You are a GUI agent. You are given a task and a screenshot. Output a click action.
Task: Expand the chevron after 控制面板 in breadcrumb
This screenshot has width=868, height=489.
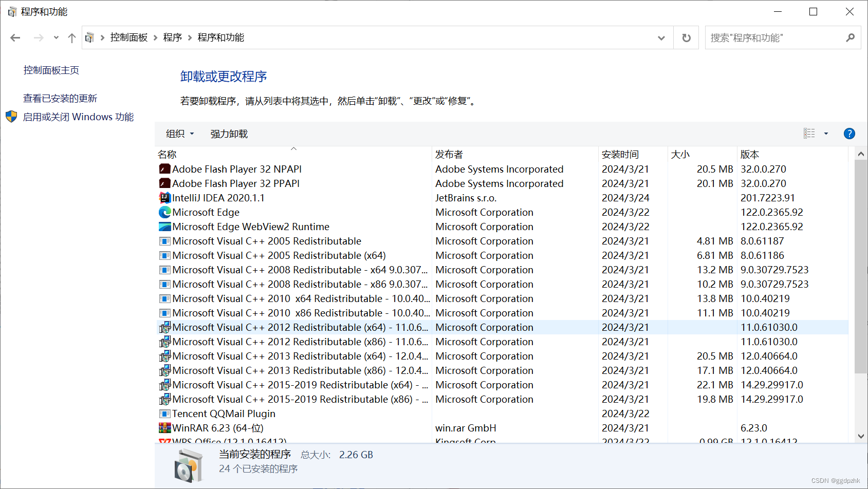pyautogui.click(x=155, y=37)
